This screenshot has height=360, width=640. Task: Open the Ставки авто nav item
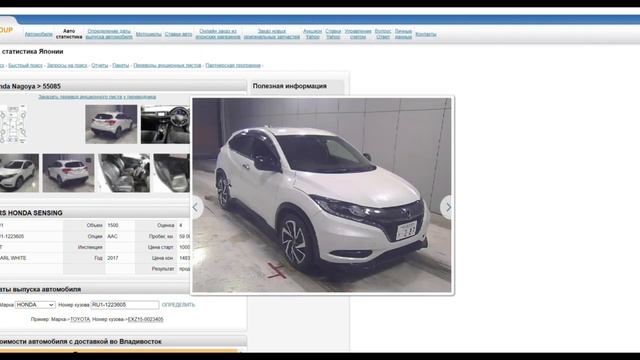point(178,34)
